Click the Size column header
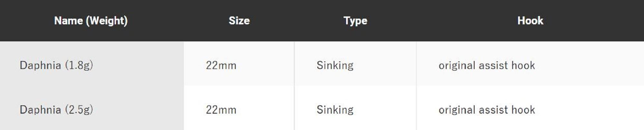 point(239,21)
